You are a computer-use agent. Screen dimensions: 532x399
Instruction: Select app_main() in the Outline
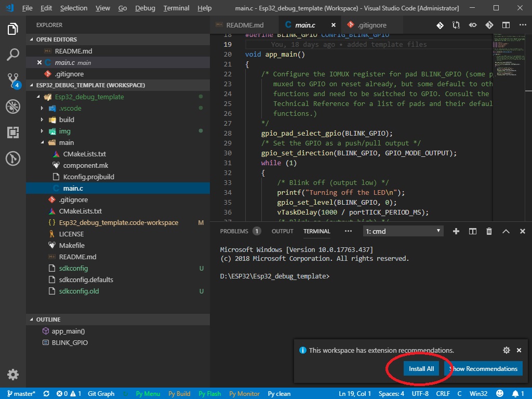(118, 331)
